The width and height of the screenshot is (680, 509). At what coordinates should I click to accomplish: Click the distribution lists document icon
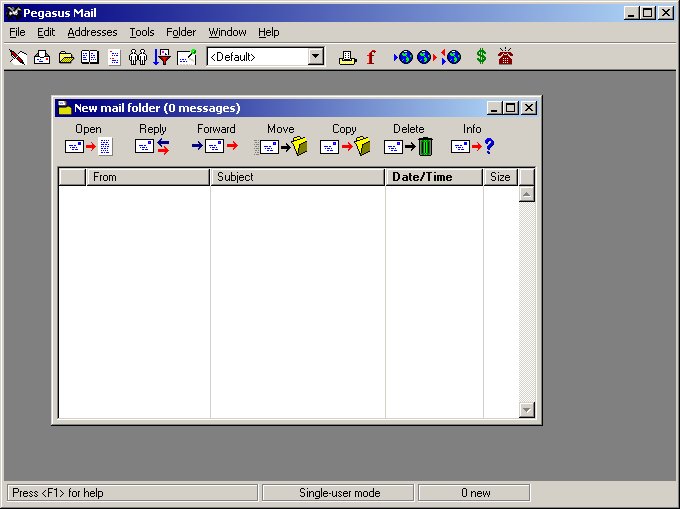click(x=114, y=57)
